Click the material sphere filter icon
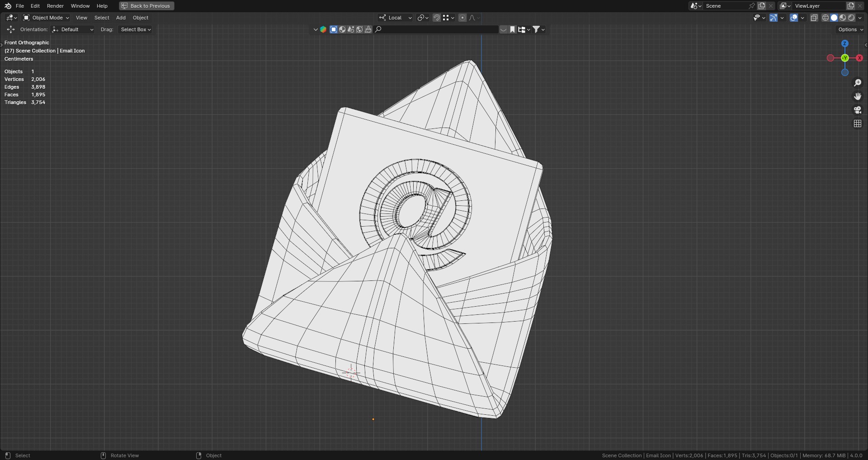The height and width of the screenshot is (460, 868). (342, 29)
